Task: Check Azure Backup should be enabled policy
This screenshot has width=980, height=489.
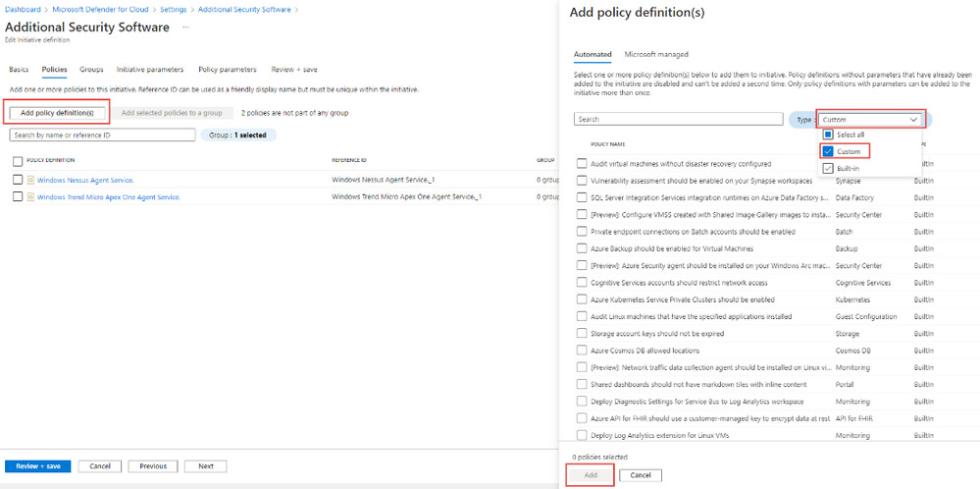Action: pyautogui.click(x=582, y=248)
